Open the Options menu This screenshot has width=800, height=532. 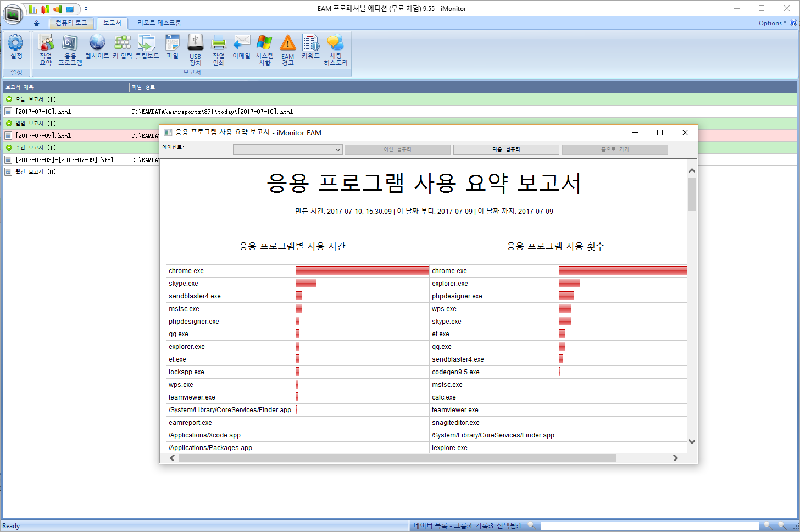pos(772,23)
